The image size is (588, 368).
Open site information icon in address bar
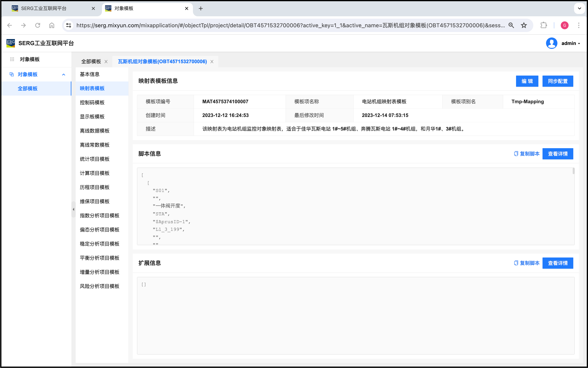coord(69,25)
